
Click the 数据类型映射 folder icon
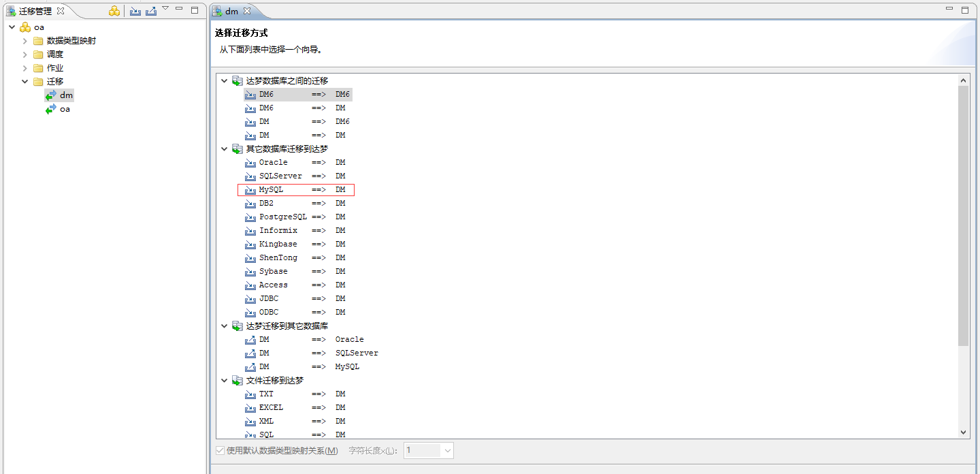point(38,41)
